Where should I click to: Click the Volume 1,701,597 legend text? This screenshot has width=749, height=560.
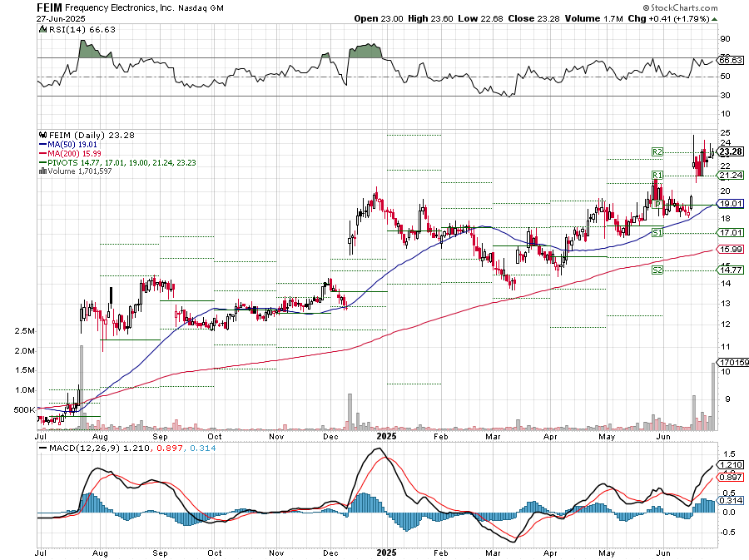[x=80, y=171]
